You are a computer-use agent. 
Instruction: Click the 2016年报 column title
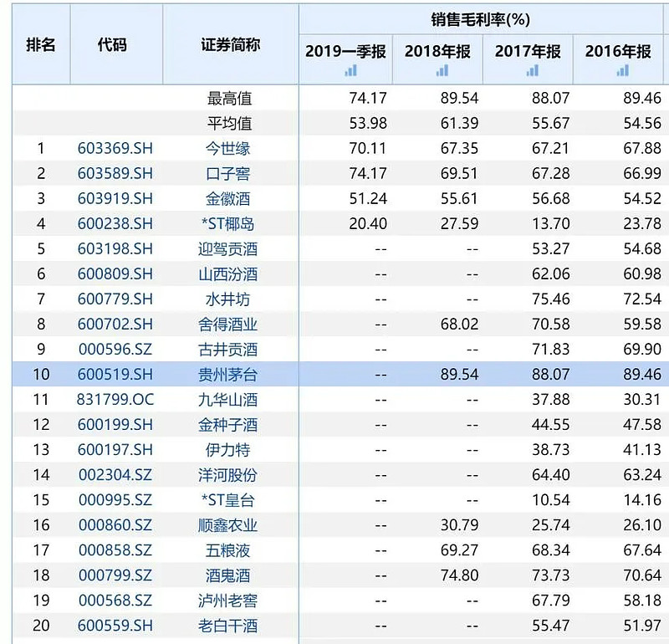[618, 51]
